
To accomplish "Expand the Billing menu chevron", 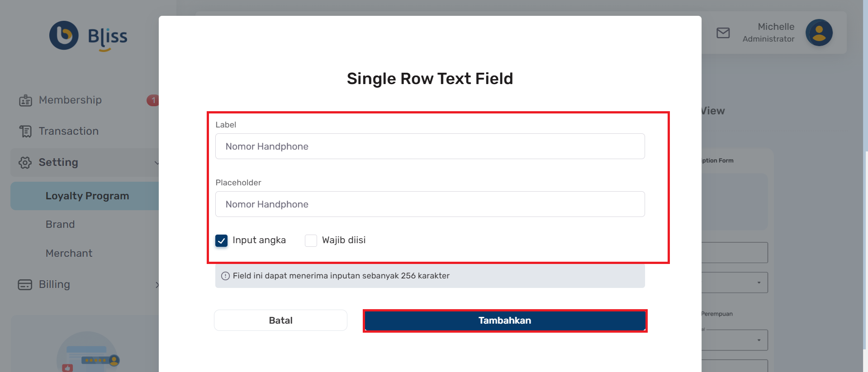I will [x=157, y=285].
